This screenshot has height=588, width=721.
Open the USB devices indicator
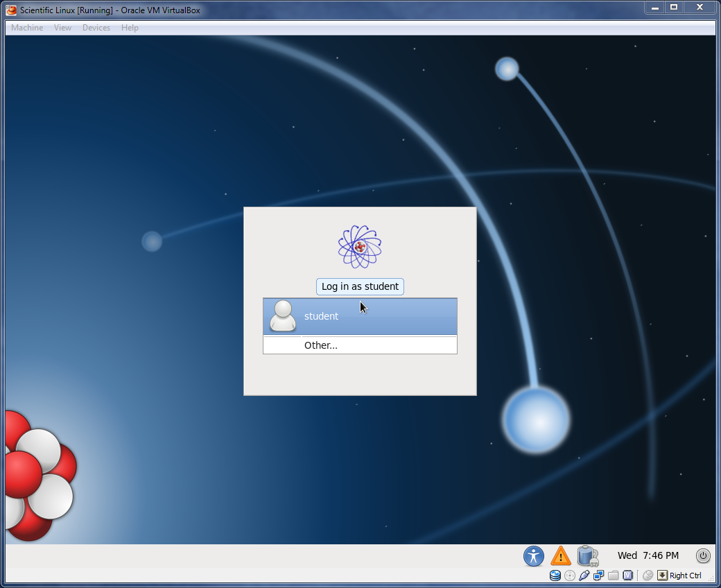pyautogui.click(x=584, y=576)
